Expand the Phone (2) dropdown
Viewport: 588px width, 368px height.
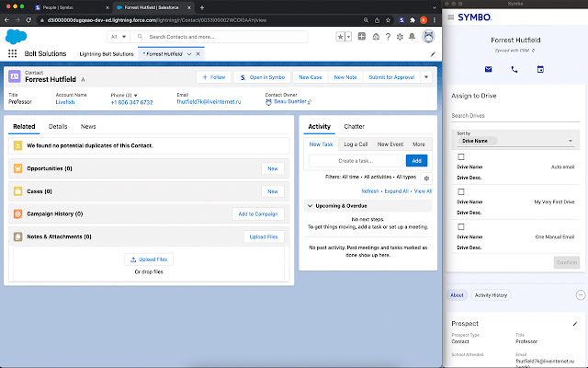pyautogui.click(x=135, y=96)
